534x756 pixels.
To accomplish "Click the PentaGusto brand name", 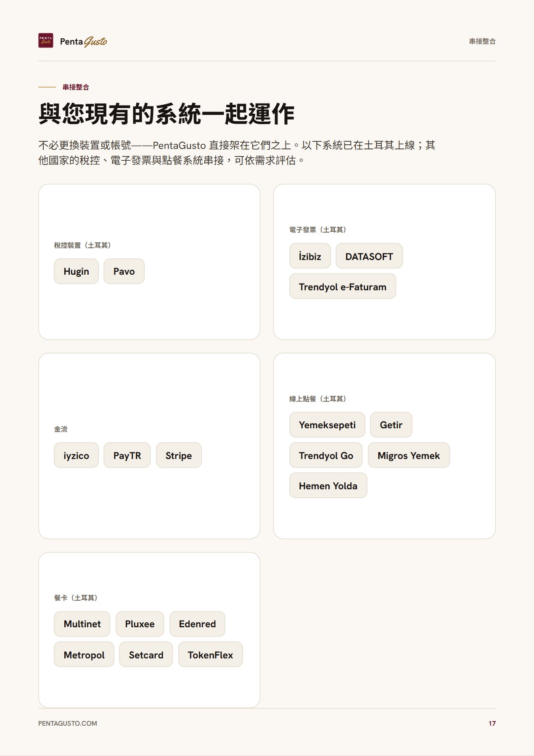I will point(84,41).
